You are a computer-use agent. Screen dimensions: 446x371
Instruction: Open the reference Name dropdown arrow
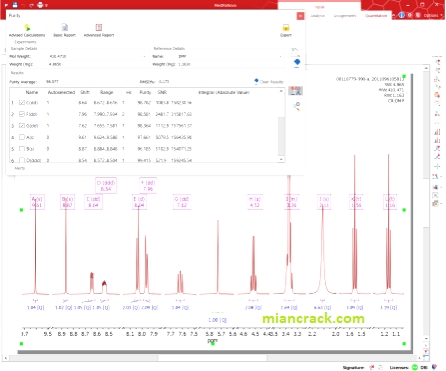tap(281, 56)
